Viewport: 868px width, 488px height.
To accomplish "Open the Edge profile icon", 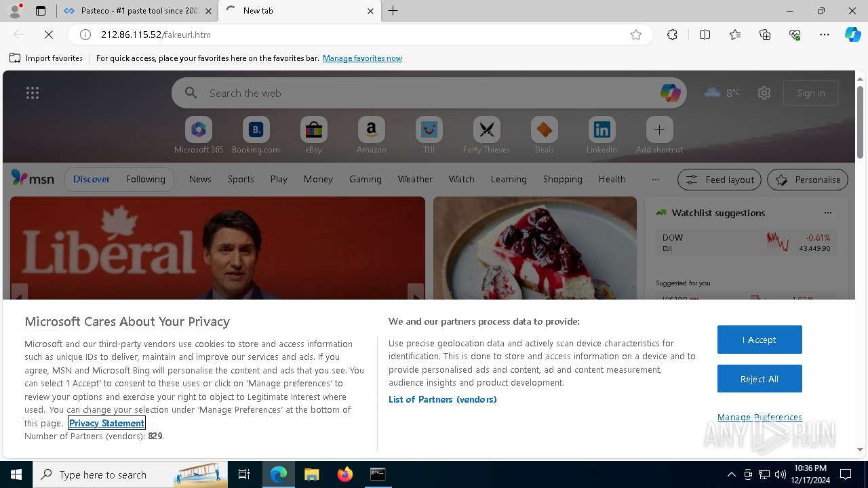I will (x=15, y=11).
